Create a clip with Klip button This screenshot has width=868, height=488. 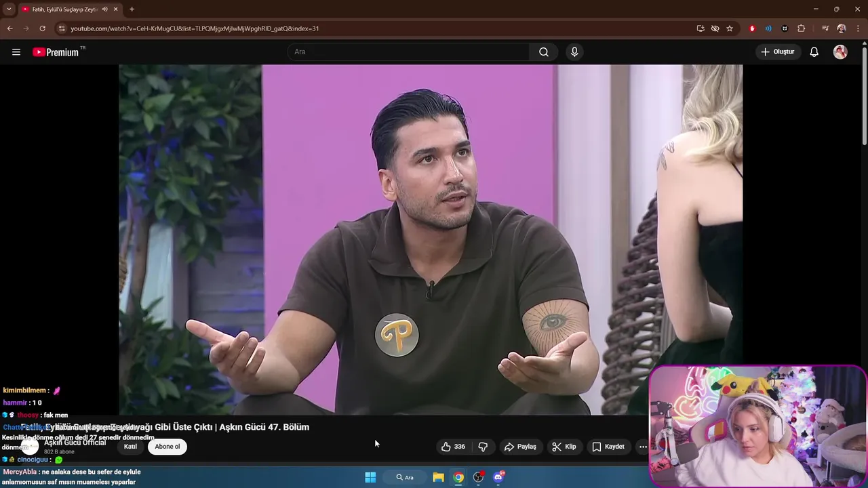coord(564,447)
